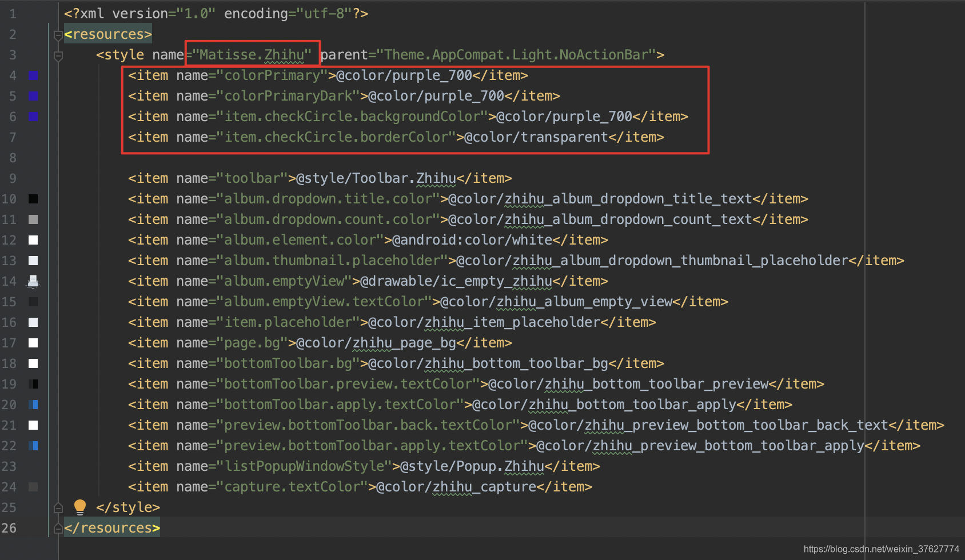Click the opening <resources> tag
Image resolution: width=965 pixels, height=560 pixels.
(108, 34)
